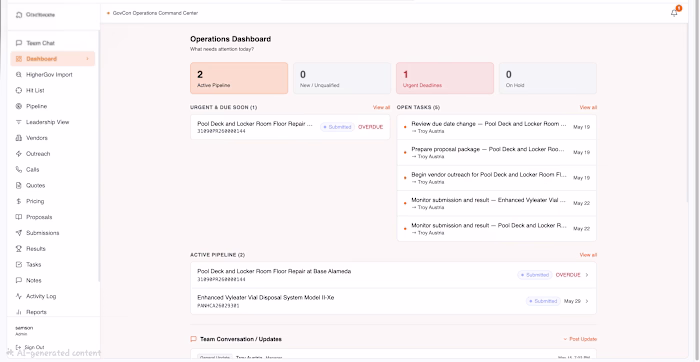The width and height of the screenshot is (700, 362).
Task: Click the Quotes document icon
Action: click(19, 185)
